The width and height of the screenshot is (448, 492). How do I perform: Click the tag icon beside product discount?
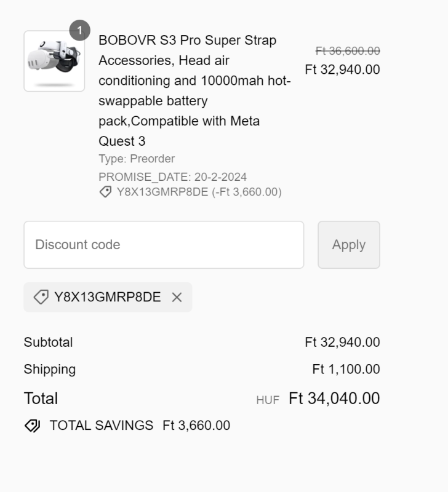pos(105,192)
